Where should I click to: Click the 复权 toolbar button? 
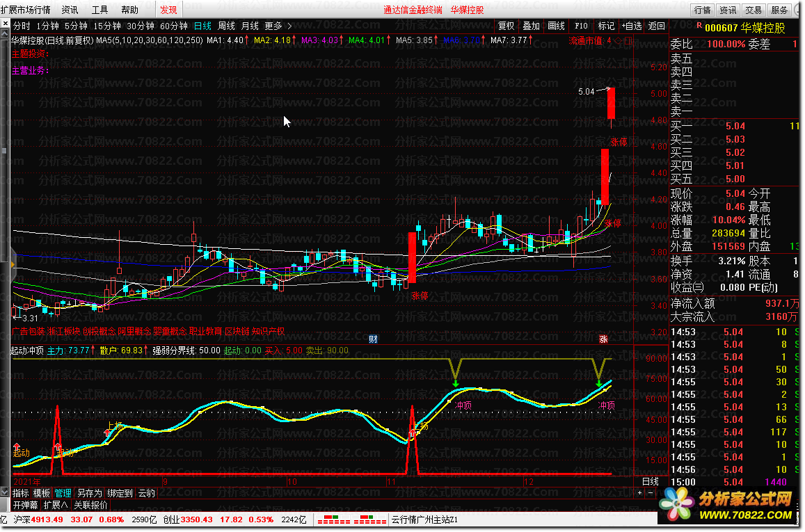(x=507, y=26)
